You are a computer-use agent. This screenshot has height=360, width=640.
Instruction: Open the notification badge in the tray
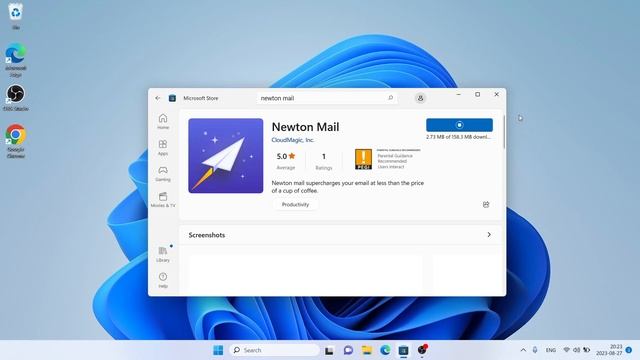click(629, 350)
